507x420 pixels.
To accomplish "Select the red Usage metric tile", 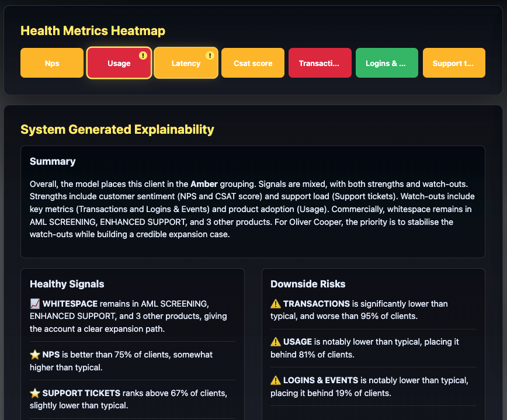I will pos(119,63).
